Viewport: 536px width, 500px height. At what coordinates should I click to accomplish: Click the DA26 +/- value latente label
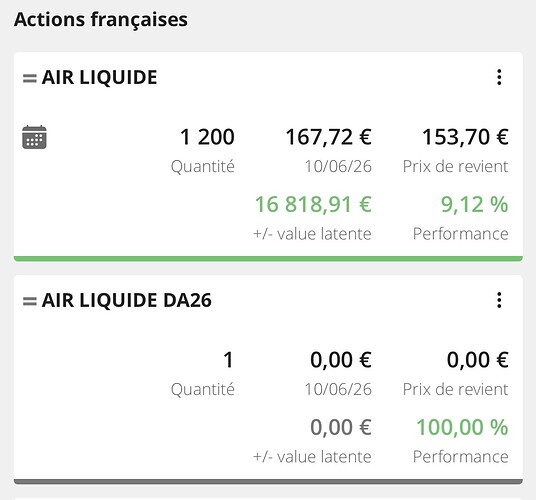312,457
